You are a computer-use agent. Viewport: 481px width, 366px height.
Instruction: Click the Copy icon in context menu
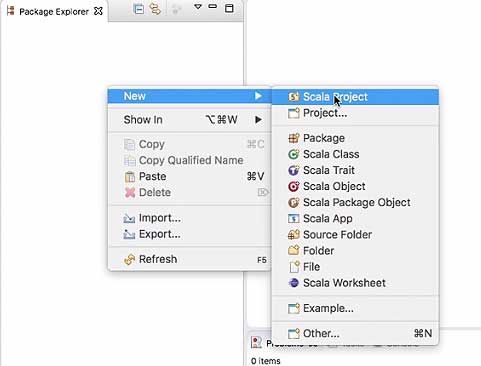(x=129, y=144)
